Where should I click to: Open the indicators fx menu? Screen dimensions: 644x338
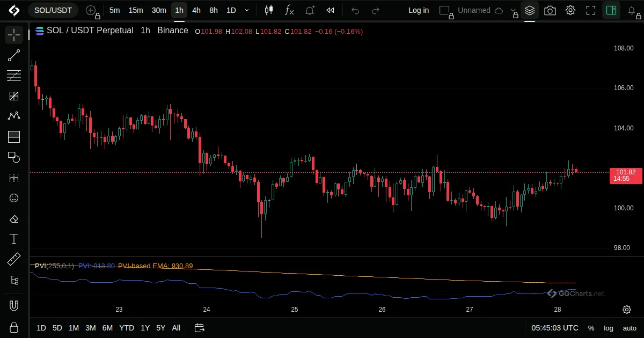click(x=289, y=10)
